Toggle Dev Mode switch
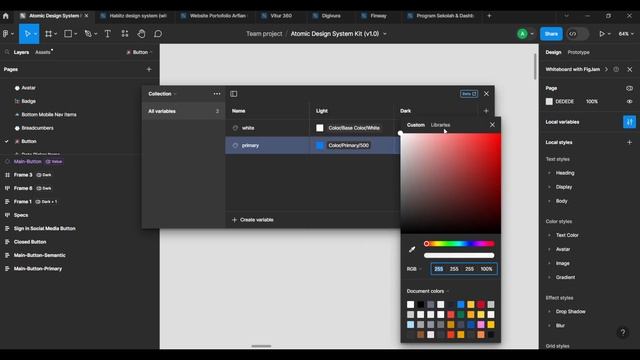640x360 pixels. (x=577, y=34)
